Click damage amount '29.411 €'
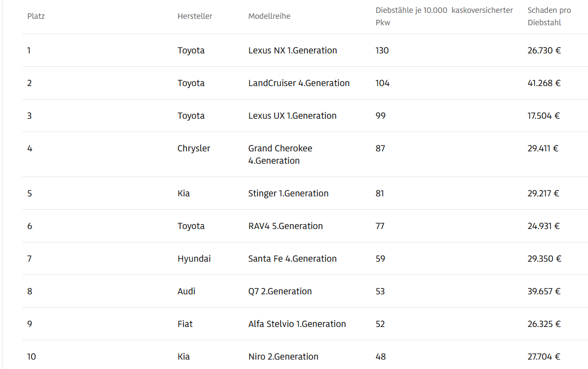The height and width of the screenshot is (369, 588). click(543, 148)
